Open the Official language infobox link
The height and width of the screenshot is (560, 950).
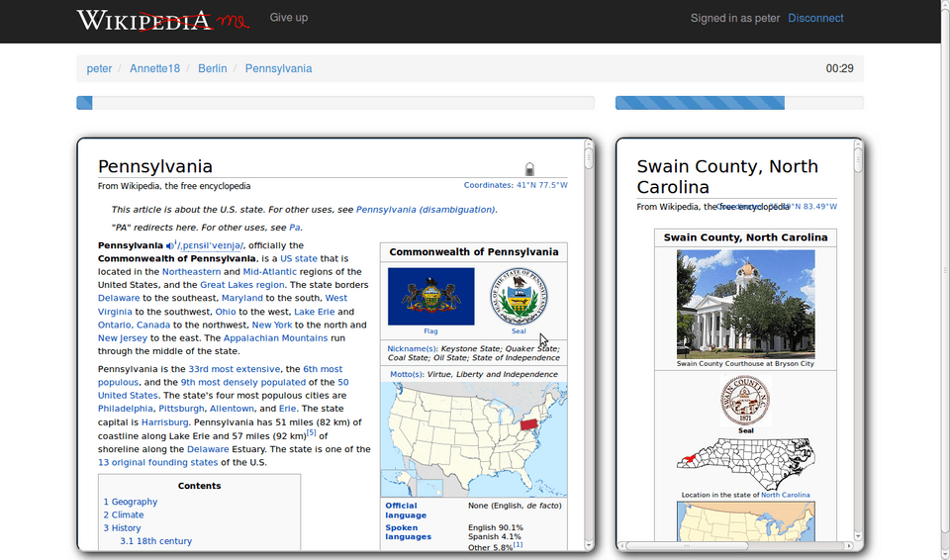point(406,511)
